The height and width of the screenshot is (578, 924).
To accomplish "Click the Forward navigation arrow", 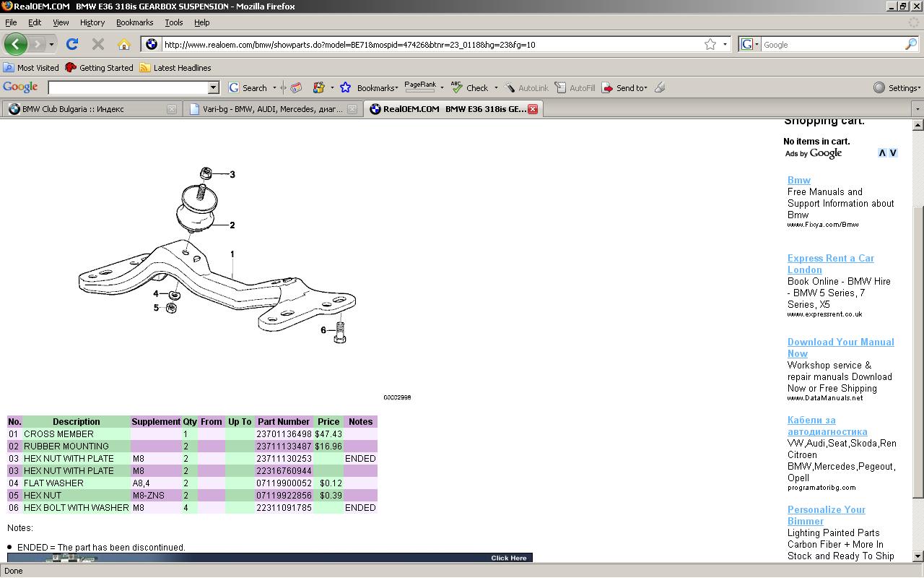I will pyautogui.click(x=37, y=44).
